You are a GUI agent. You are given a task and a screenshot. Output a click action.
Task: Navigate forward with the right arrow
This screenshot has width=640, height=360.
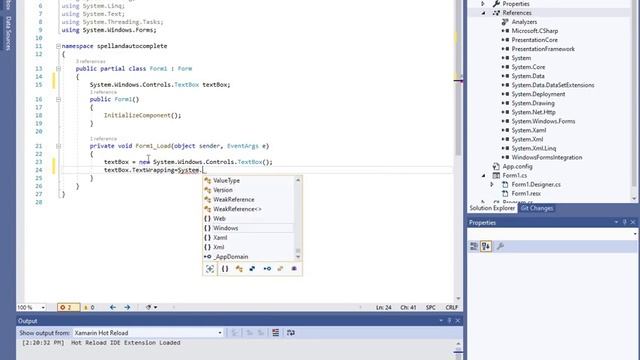(127, 307)
